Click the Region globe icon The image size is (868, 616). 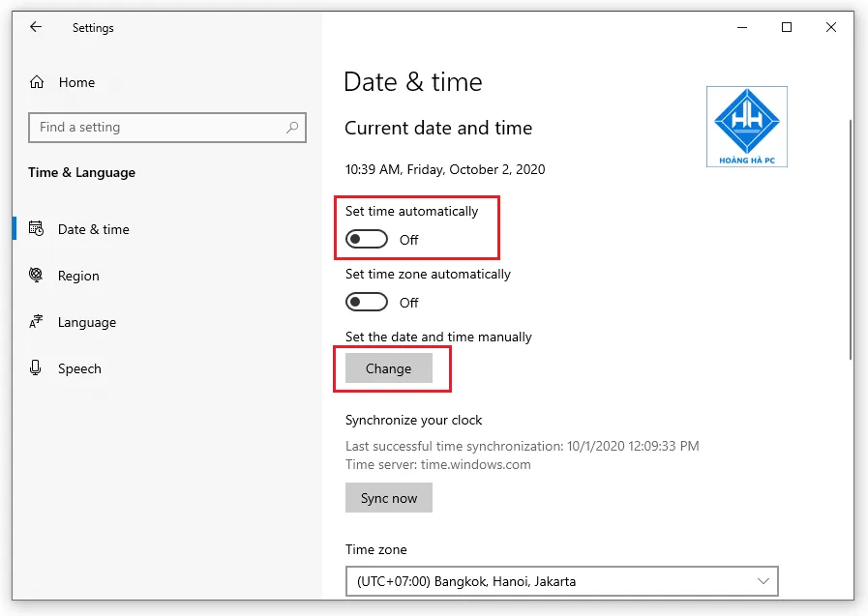37,276
